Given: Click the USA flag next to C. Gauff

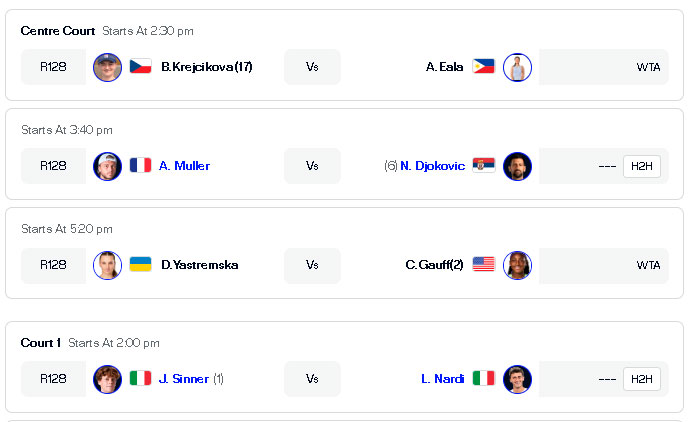Looking at the screenshot, I should pyautogui.click(x=483, y=265).
